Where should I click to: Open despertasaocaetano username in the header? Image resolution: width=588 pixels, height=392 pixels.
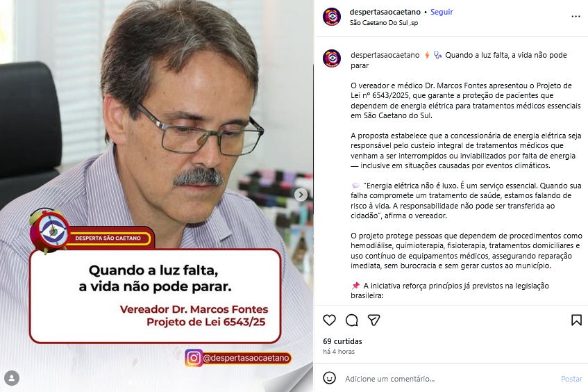point(385,12)
